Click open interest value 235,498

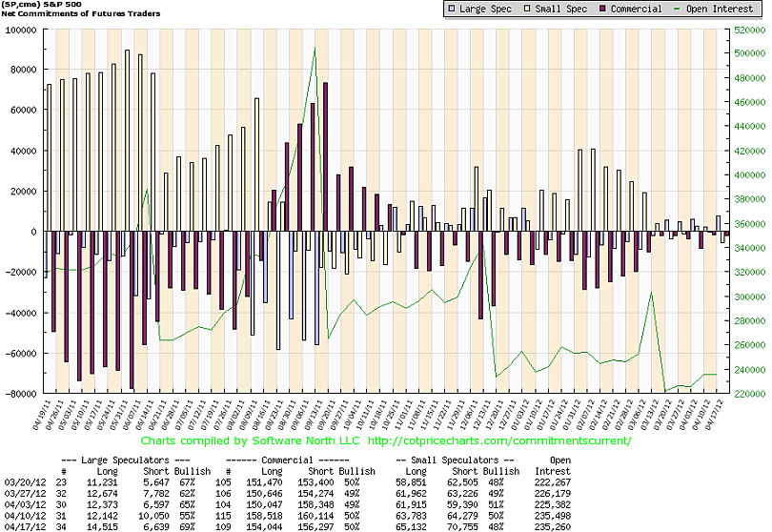point(553,516)
